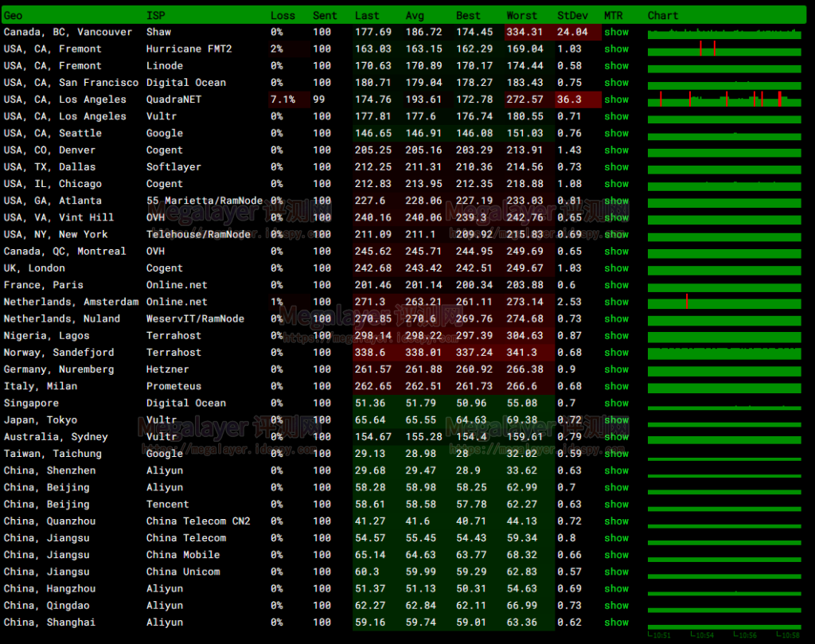Click the Last column header

[x=367, y=16]
